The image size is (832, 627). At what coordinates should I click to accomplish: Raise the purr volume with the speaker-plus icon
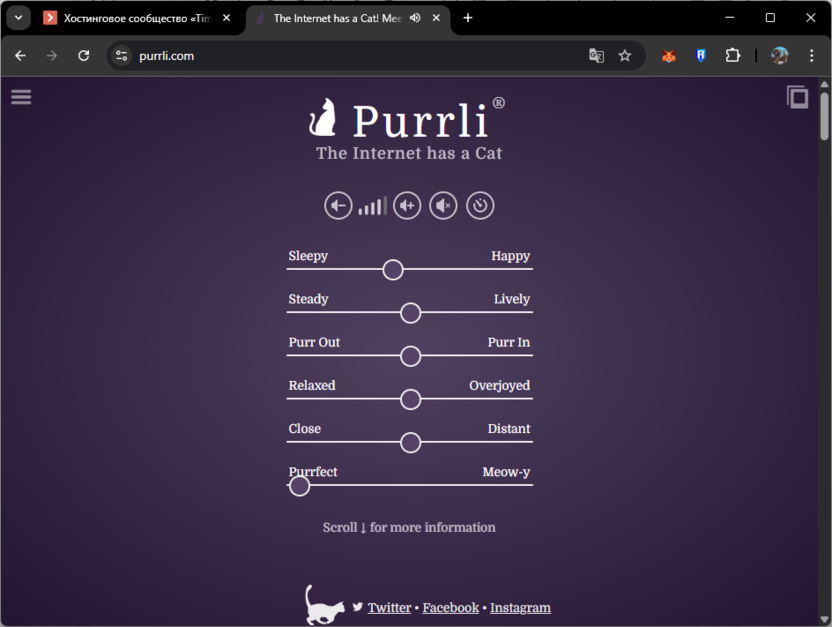(407, 205)
